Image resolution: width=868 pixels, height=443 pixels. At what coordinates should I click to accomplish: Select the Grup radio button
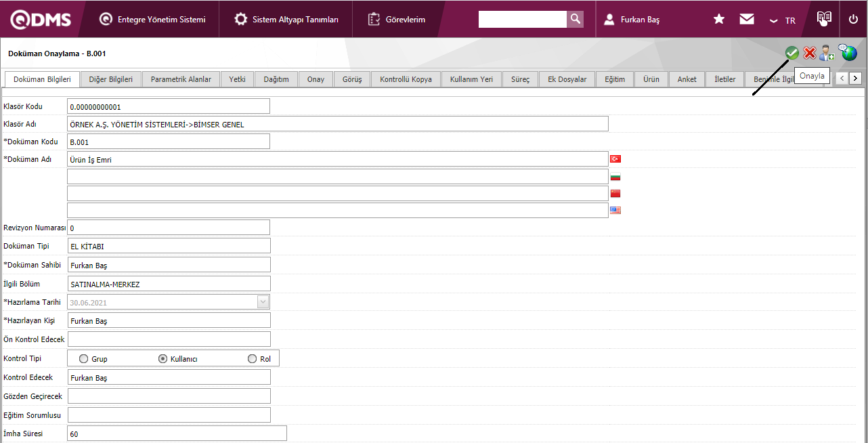click(84, 359)
